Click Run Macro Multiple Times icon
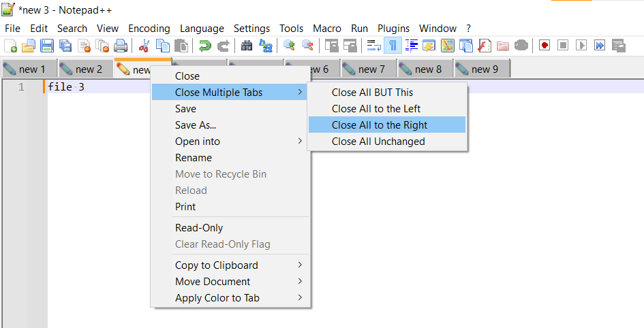Image resolution: width=644 pixels, height=328 pixels. pos(600,45)
